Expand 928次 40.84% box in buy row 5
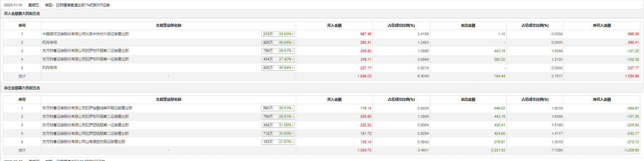This screenshot has height=161, width=644. (278, 68)
